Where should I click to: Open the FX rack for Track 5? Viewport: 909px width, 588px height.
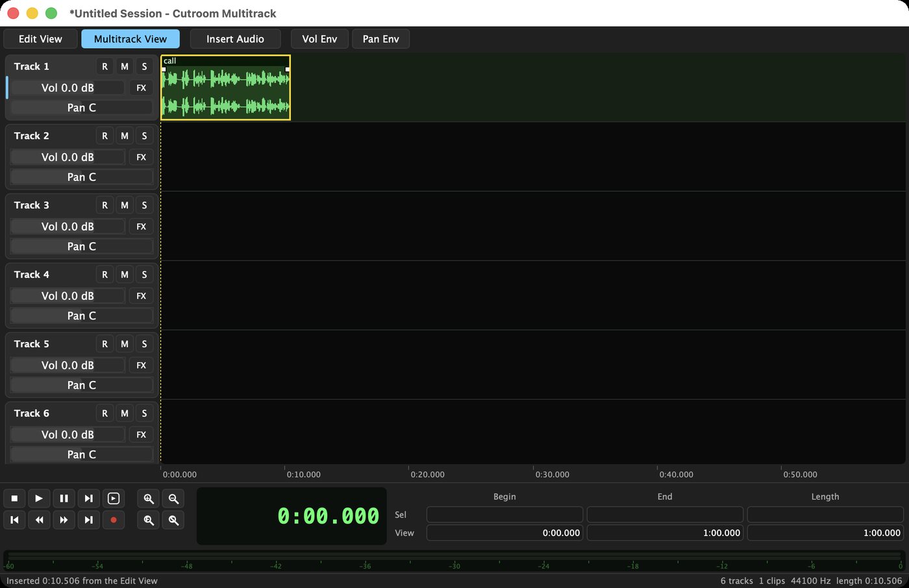(x=142, y=365)
